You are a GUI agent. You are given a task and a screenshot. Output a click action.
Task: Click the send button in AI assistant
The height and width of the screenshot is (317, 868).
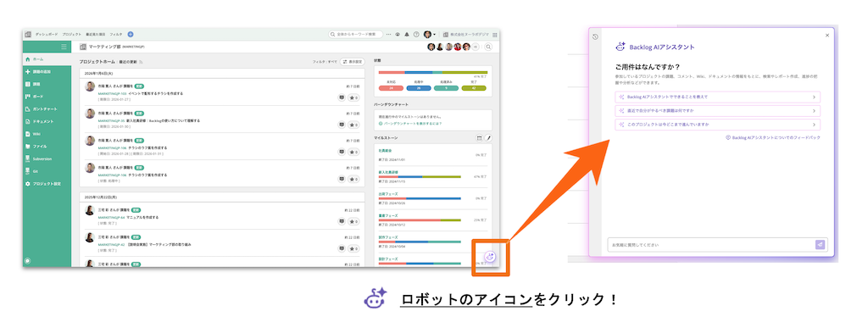click(x=820, y=244)
